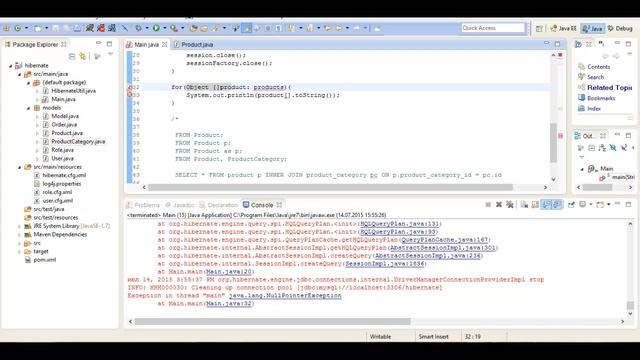This screenshot has width=640, height=360.
Task: Click the Save icon in main toolbar
Action: (x=56, y=28)
